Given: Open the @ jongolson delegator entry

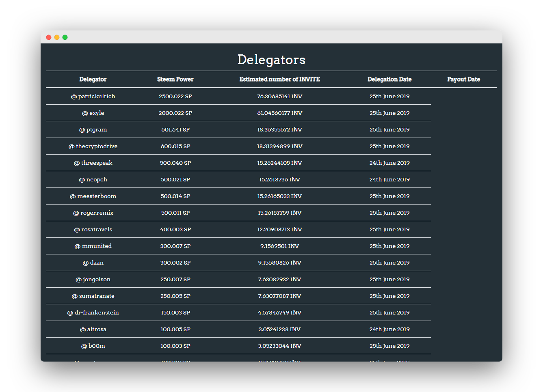Looking at the screenshot, I should pyautogui.click(x=93, y=279).
